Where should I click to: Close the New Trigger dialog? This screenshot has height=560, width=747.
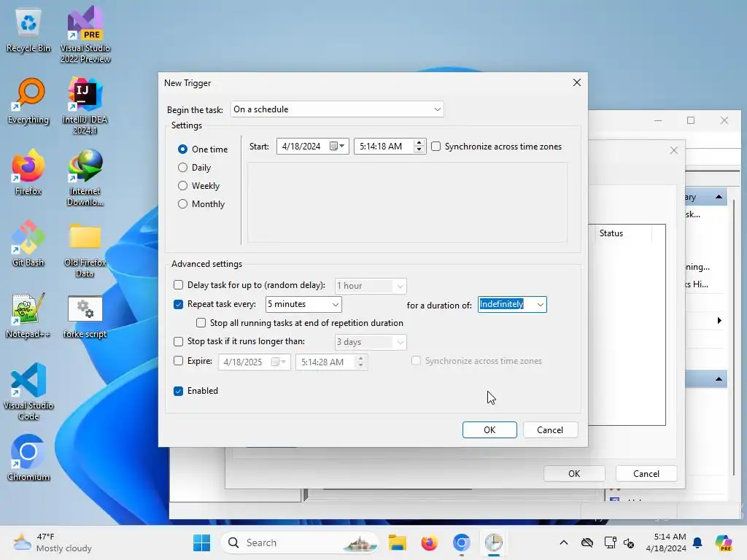(x=576, y=83)
